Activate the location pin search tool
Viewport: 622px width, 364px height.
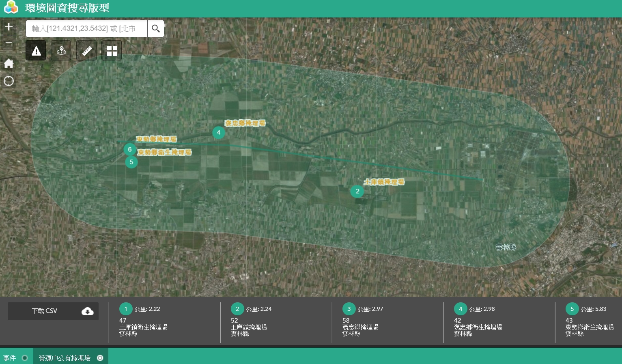click(61, 50)
